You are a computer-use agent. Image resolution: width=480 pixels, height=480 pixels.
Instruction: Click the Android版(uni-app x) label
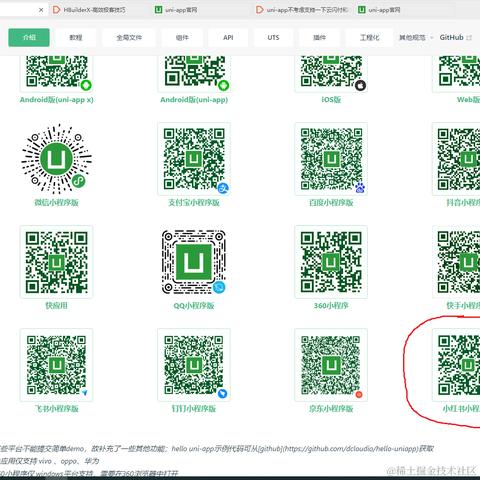(x=56, y=100)
